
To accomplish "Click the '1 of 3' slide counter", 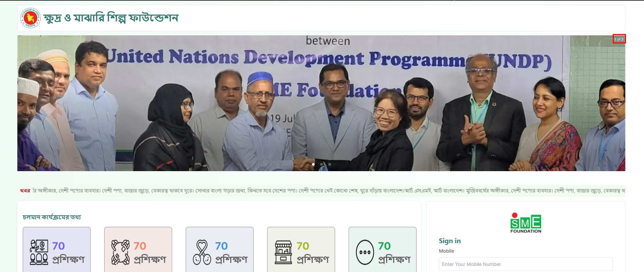I will click(x=619, y=39).
